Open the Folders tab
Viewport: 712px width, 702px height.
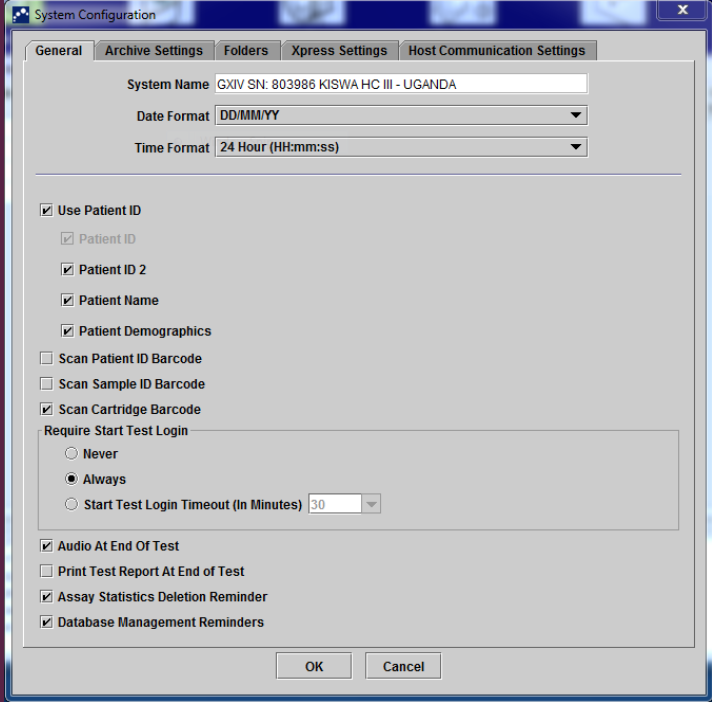coord(246,50)
